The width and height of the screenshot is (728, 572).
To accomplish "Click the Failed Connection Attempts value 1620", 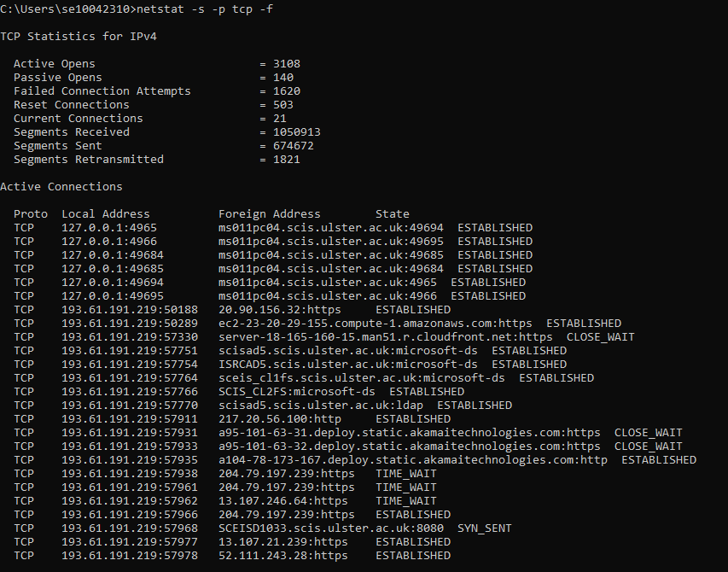I will [287, 91].
